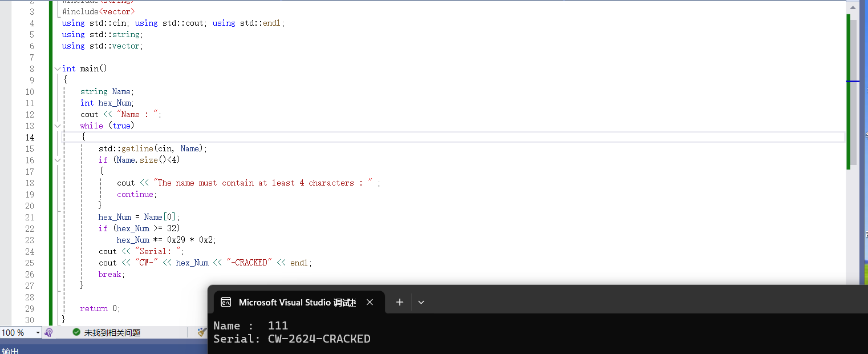Open a new terminal tab with plus
The height and width of the screenshot is (354, 868).
(400, 302)
